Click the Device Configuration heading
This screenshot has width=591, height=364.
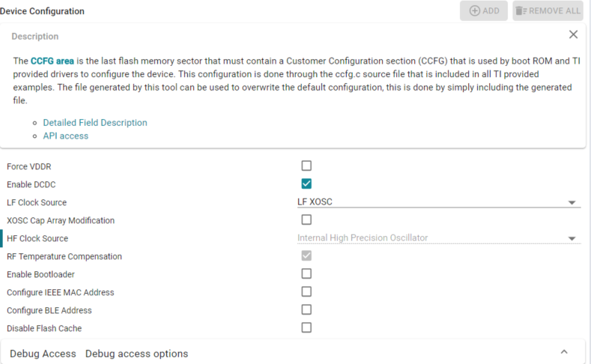tap(42, 11)
